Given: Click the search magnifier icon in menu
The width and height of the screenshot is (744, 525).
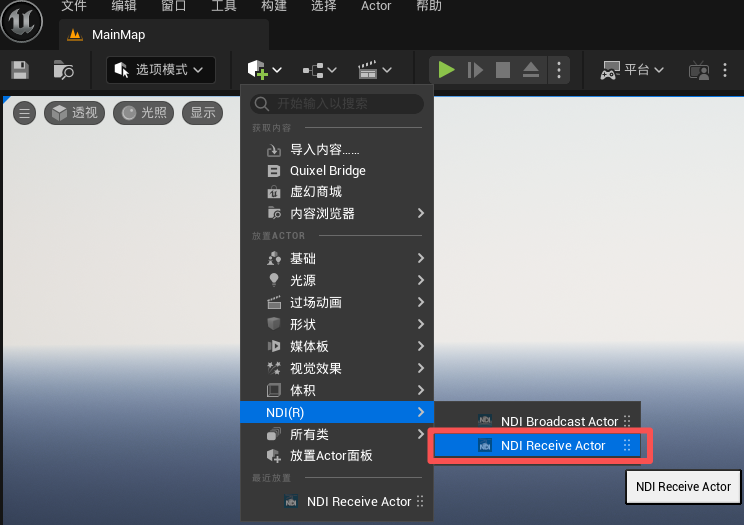Looking at the screenshot, I should pyautogui.click(x=261, y=103).
